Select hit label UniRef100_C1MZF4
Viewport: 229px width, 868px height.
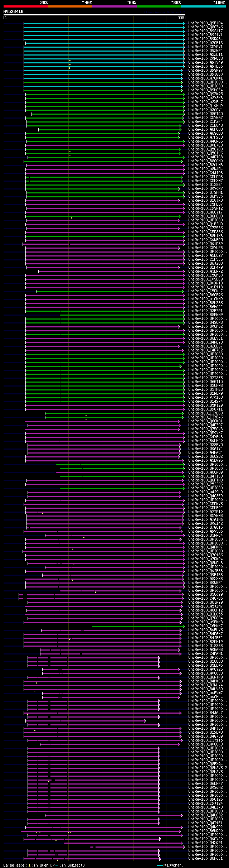tap(205, 121)
